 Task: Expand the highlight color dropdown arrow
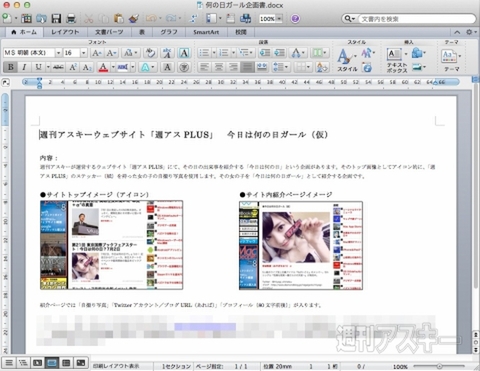point(133,67)
